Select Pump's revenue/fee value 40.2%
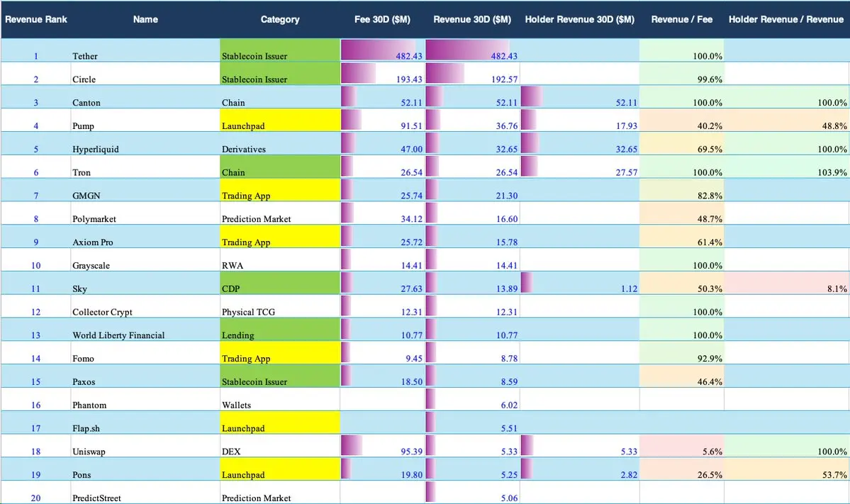 (x=710, y=125)
